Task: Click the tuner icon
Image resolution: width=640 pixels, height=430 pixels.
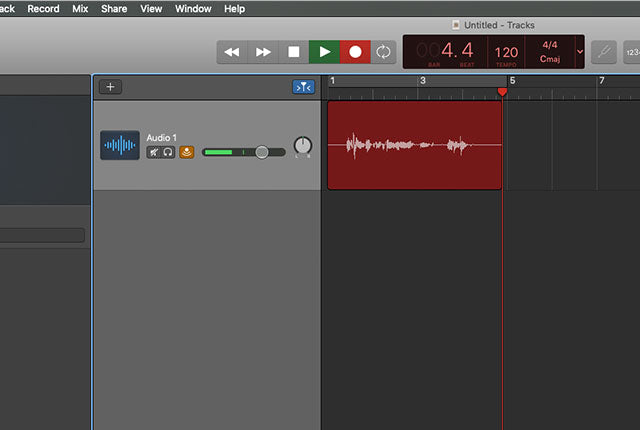Action: coord(603,52)
